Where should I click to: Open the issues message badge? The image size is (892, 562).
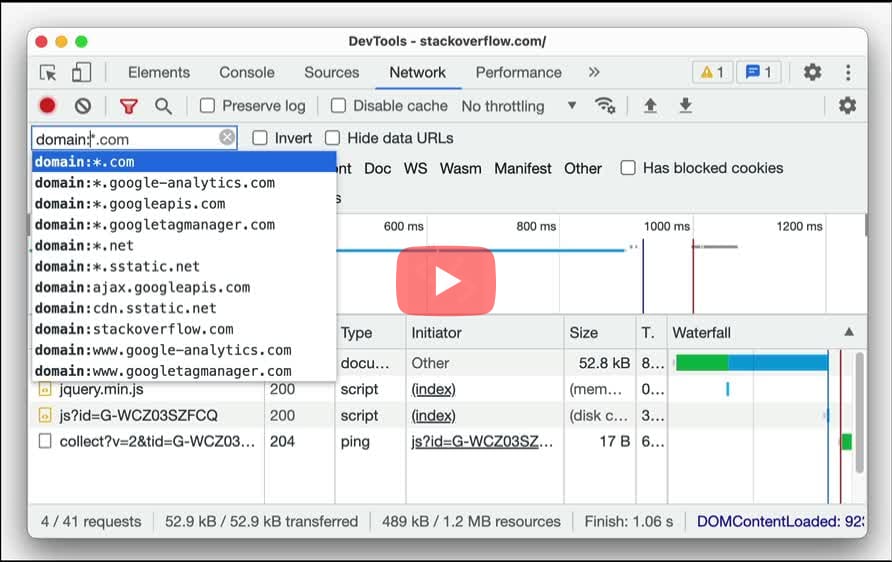pos(758,72)
